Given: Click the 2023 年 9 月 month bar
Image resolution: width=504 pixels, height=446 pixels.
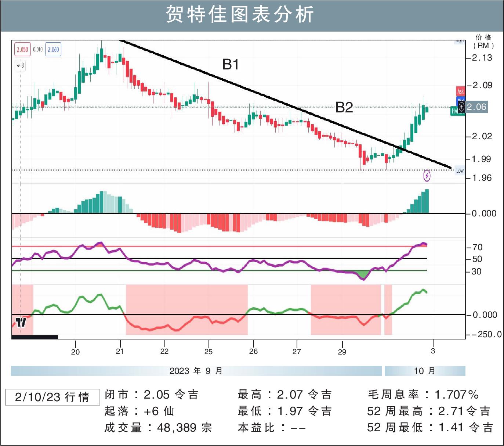Looking at the screenshot, I should click(196, 371).
